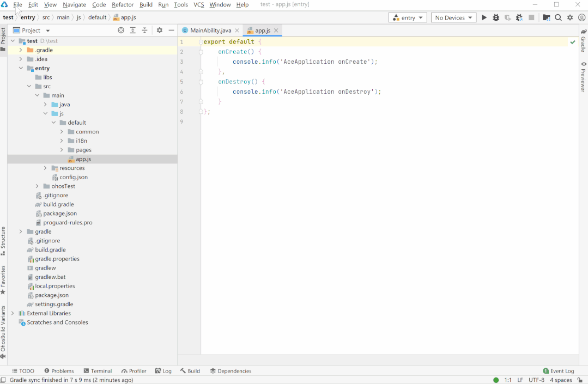
Task: Open the Event Log panel
Action: point(559,371)
